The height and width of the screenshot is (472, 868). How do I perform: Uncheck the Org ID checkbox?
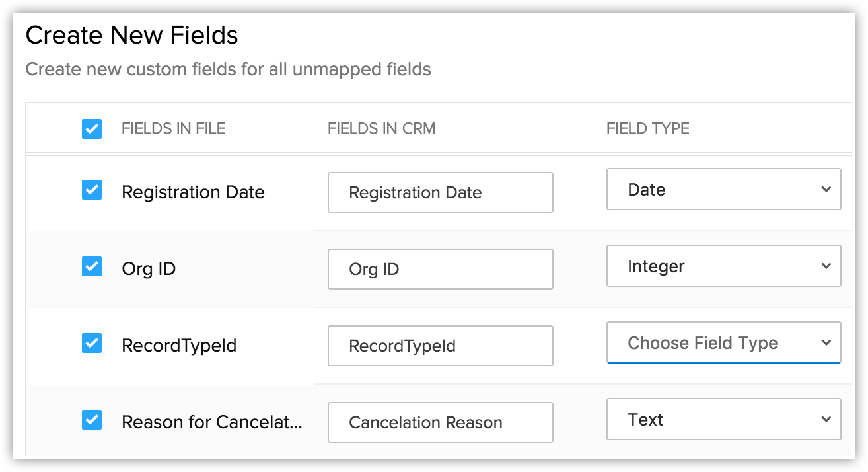92,267
